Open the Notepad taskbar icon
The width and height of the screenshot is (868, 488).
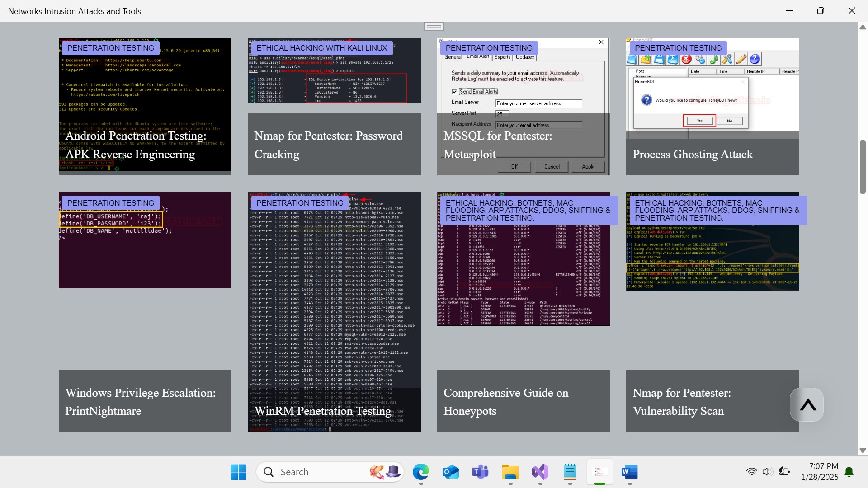[570, 472]
